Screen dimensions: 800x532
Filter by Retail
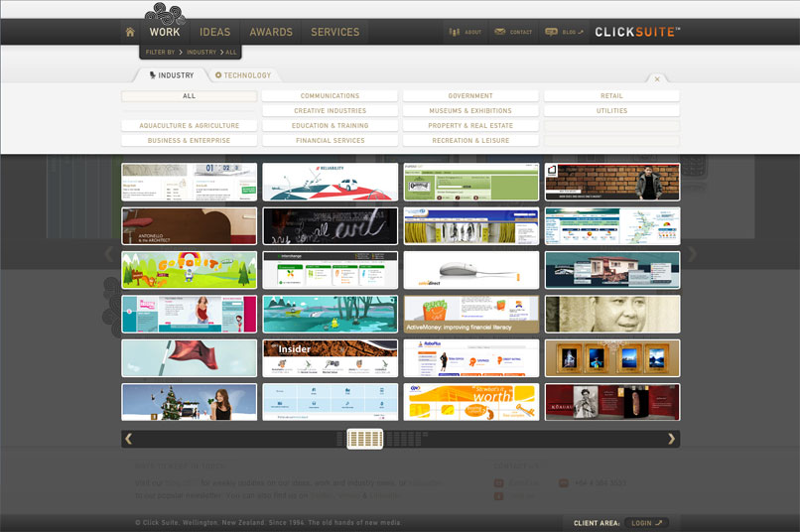pyautogui.click(x=611, y=96)
